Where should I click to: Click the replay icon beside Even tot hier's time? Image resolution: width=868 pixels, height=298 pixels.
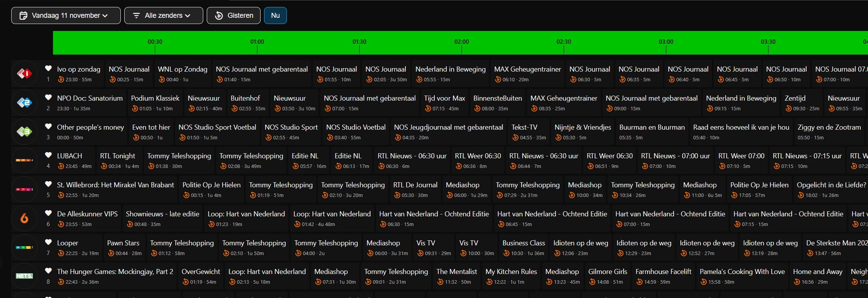pyautogui.click(x=136, y=138)
